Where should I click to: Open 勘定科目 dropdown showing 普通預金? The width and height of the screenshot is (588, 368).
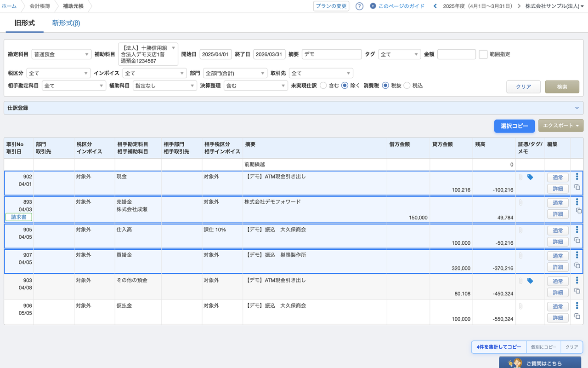pos(61,54)
